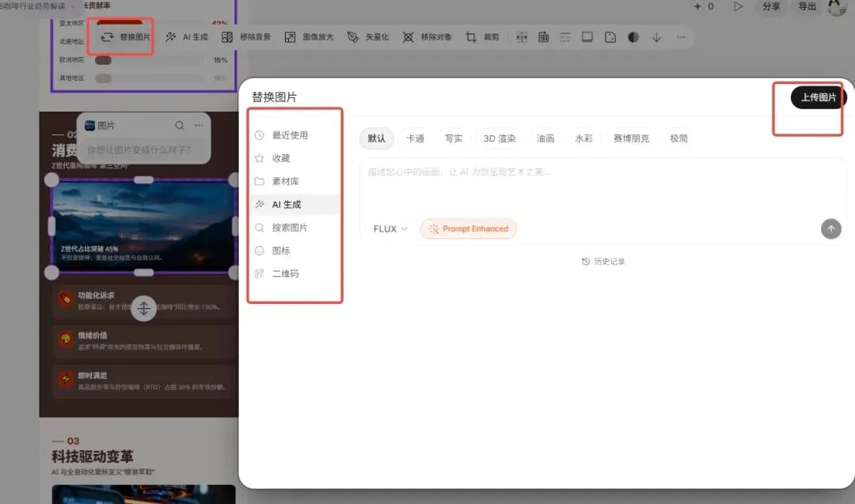Click the 情绪价值 card icon
Image resolution: width=855 pixels, height=504 pixels.
[66, 339]
